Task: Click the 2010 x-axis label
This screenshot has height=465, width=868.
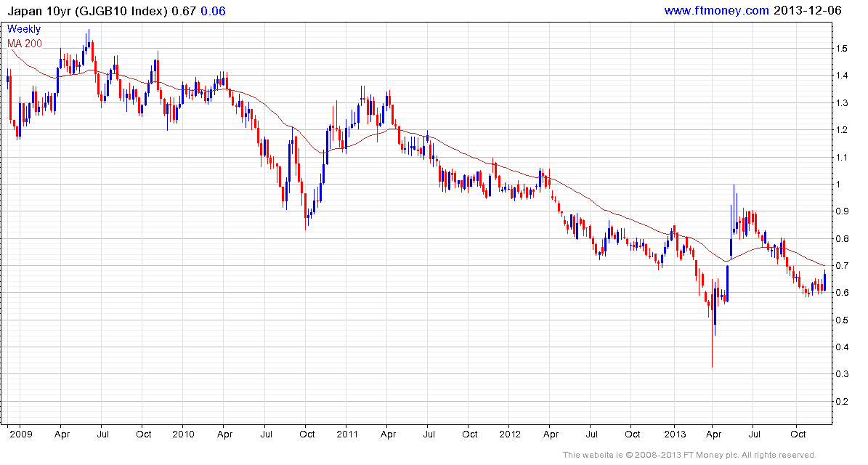Action: pyautogui.click(x=183, y=434)
